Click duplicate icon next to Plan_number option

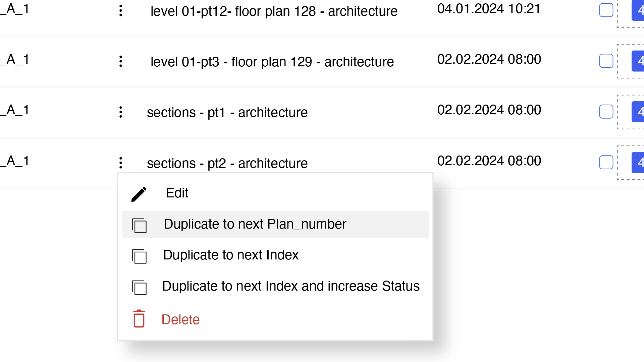coord(139,225)
